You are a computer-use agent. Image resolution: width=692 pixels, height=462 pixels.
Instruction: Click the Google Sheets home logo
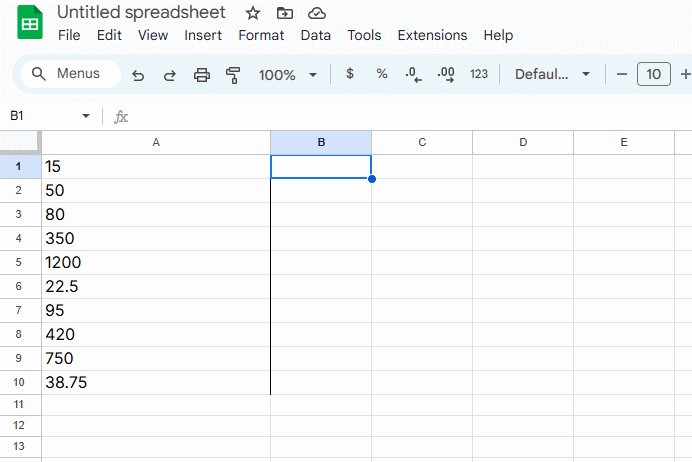30,24
